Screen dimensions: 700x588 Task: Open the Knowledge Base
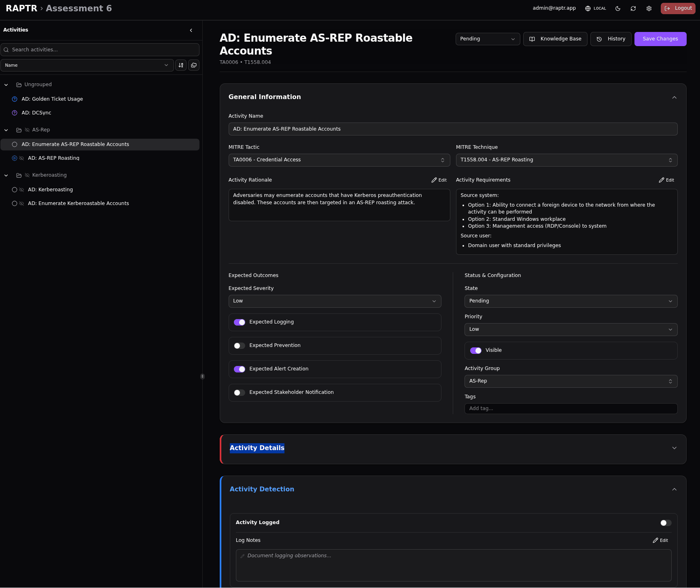coord(555,39)
